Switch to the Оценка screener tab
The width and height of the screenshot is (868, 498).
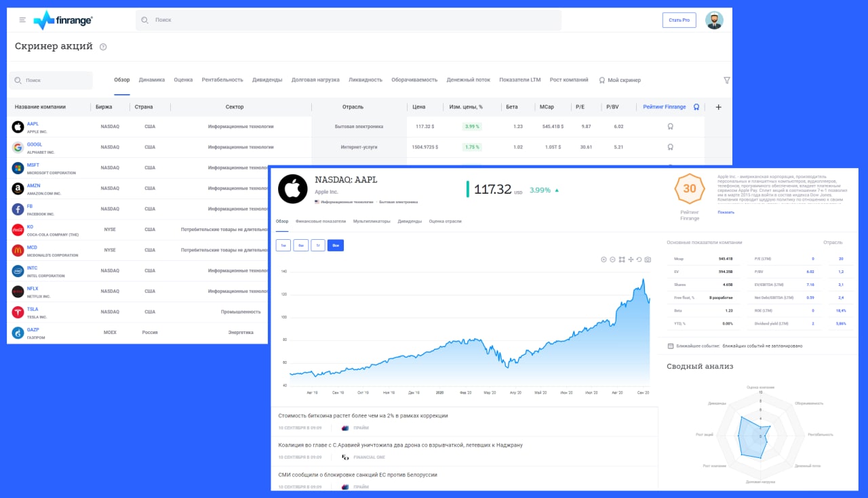[183, 80]
